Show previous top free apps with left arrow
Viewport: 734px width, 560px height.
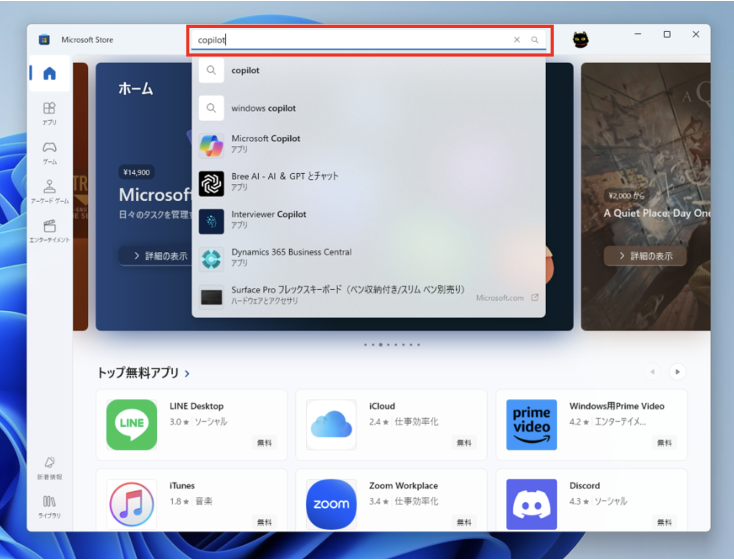pos(653,372)
